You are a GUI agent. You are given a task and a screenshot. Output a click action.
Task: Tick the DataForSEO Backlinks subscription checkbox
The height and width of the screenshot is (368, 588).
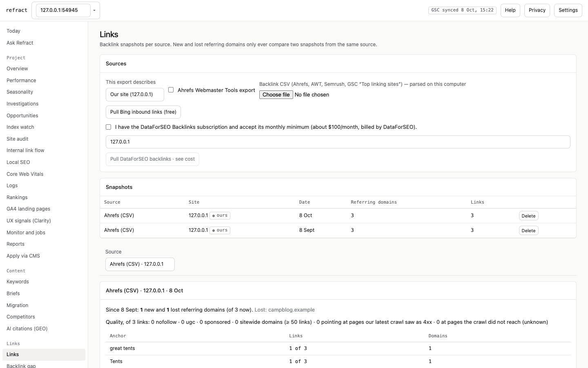click(108, 127)
